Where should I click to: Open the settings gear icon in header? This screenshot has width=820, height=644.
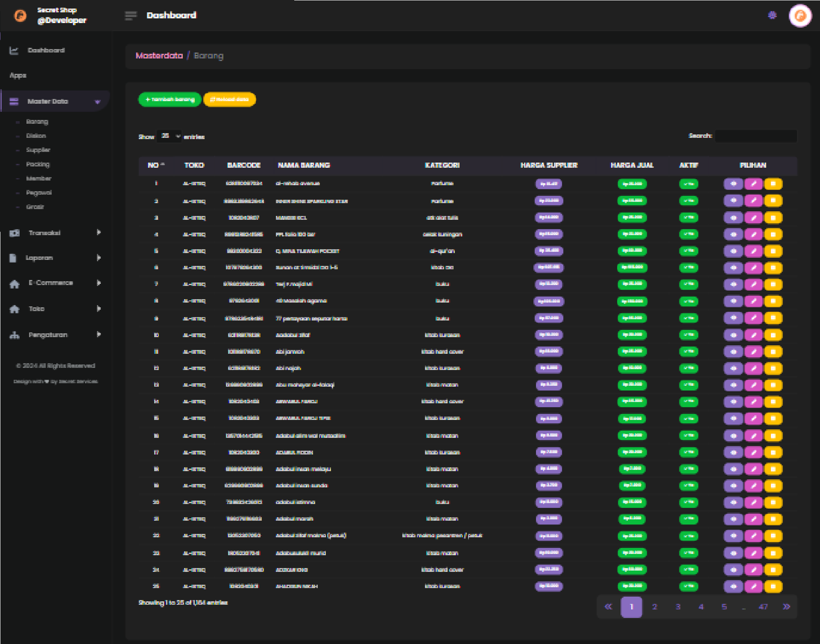click(x=772, y=15)
